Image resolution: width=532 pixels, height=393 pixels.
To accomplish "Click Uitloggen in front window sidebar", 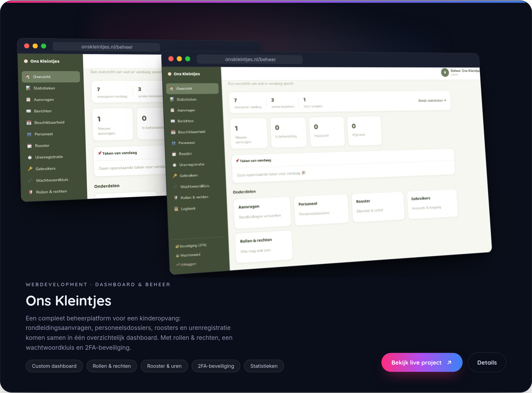I will [186, 264].
